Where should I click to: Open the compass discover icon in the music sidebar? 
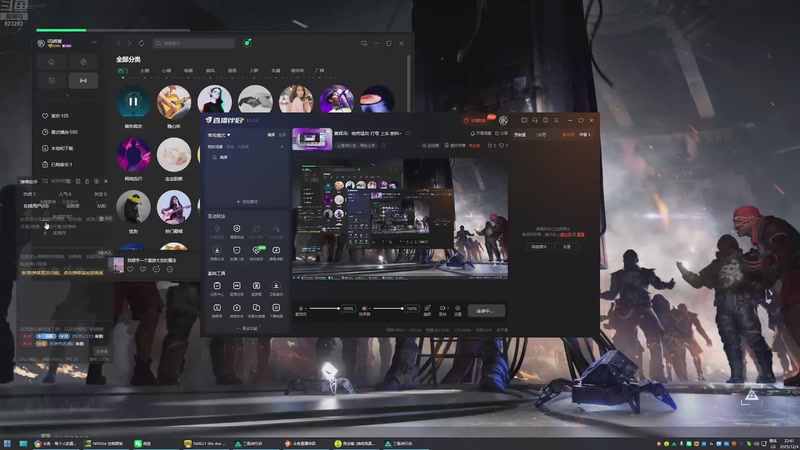[83, 62]
